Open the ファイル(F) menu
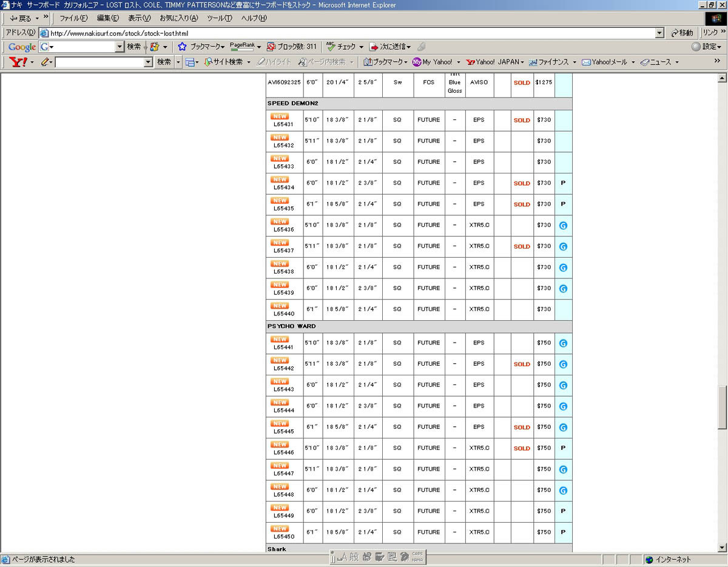The width and height of the screenshot is (728, 567). point(73,18)
